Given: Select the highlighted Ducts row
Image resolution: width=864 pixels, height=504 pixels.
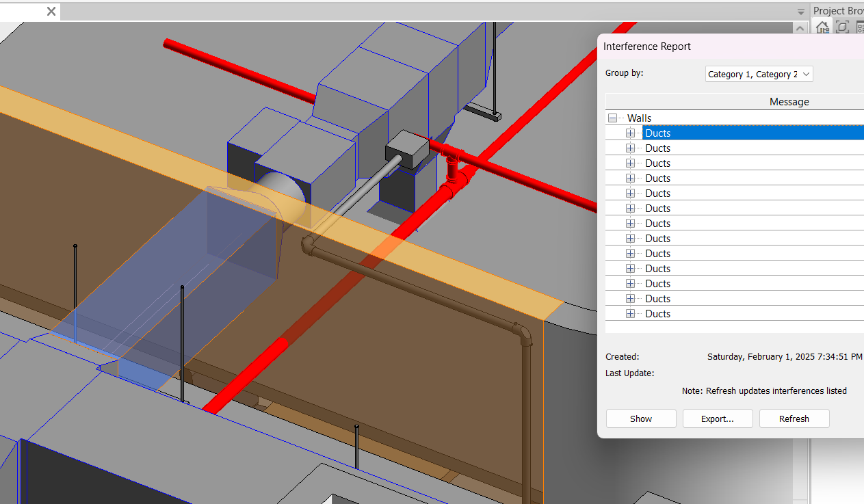Looking at the screenshot, I should click(752, 133).
